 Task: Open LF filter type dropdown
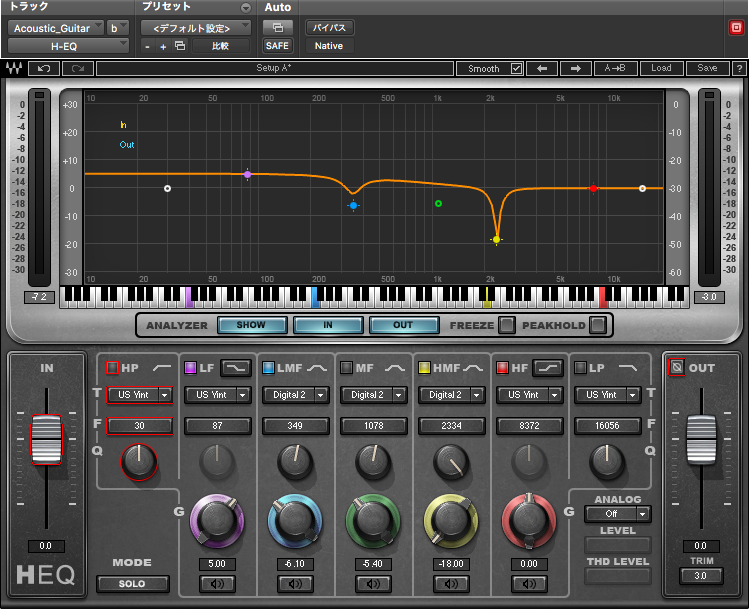pos(217,395)
